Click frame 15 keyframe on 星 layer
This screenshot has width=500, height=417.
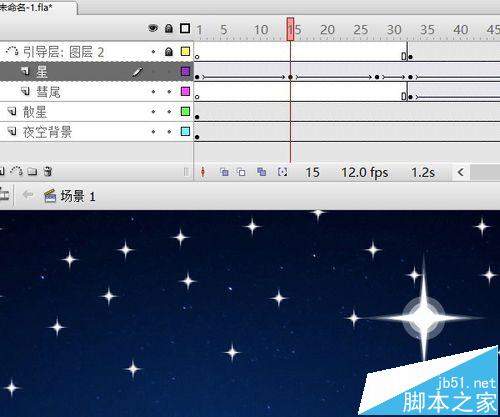290,77
